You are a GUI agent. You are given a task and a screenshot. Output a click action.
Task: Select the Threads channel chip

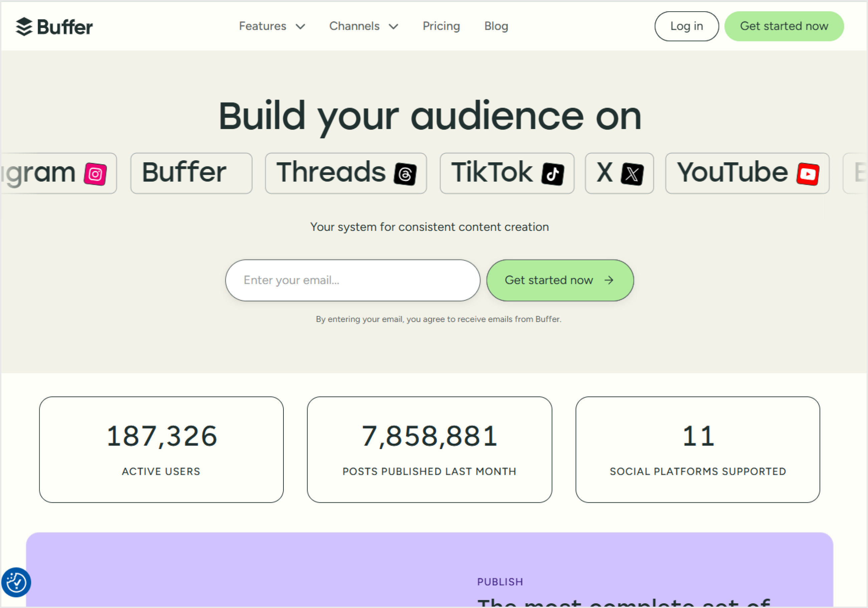(346, 173)
